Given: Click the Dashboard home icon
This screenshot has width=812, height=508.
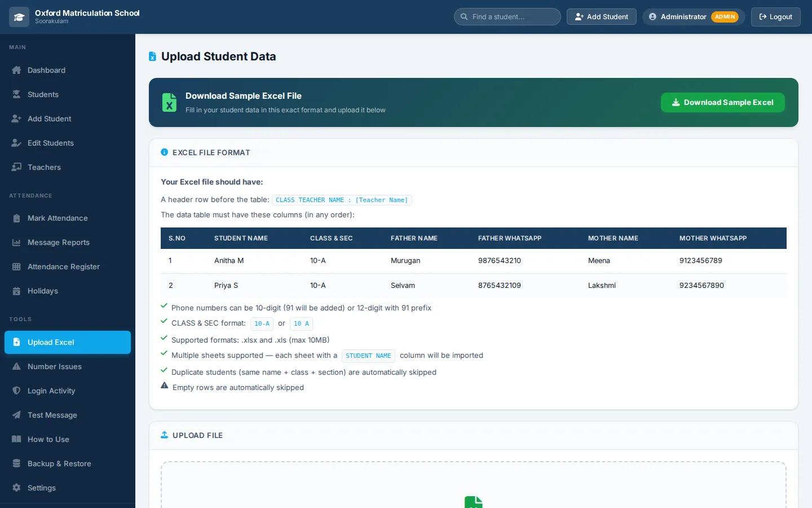Looking at the screenshot, I should click(16, 70).
